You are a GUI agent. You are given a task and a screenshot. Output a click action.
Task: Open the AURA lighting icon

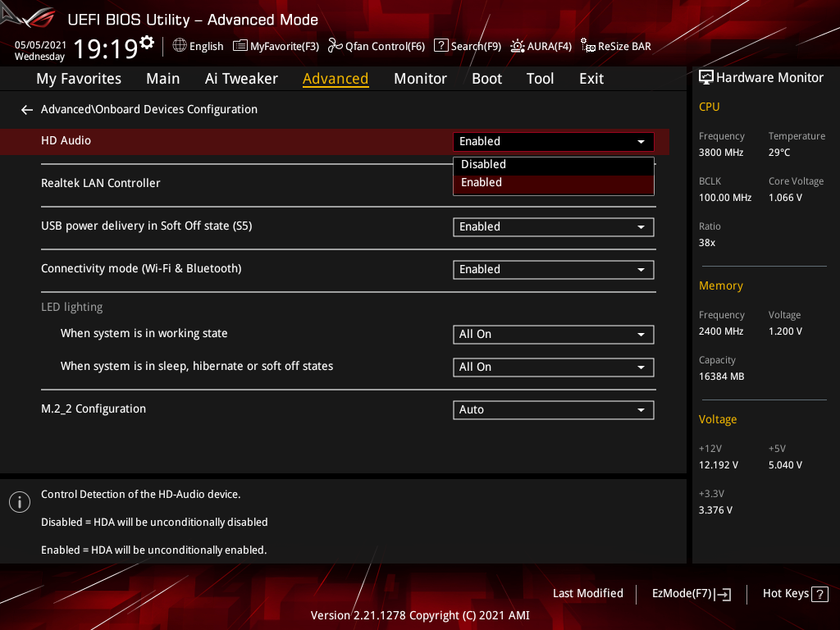[517, 46]
